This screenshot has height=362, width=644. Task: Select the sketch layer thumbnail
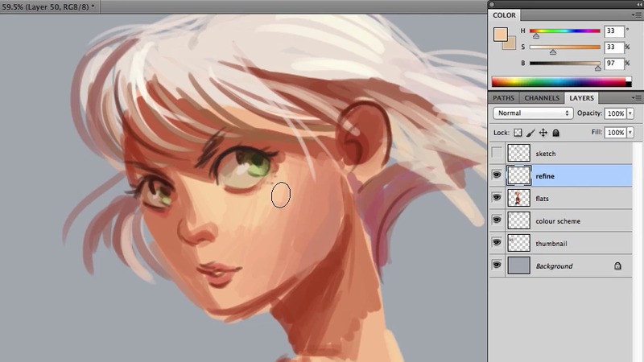[x=518, y=153]
